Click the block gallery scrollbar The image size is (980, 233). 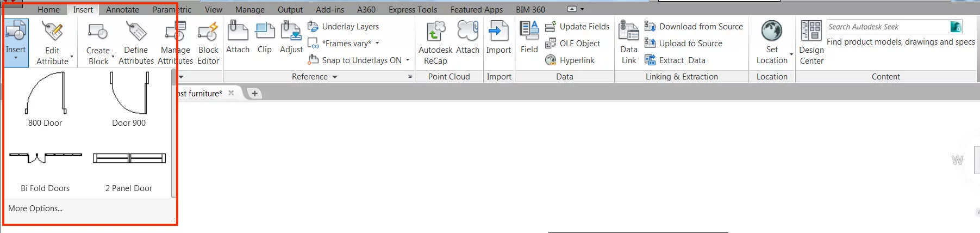pyautogui.click(x=174, y=133)
